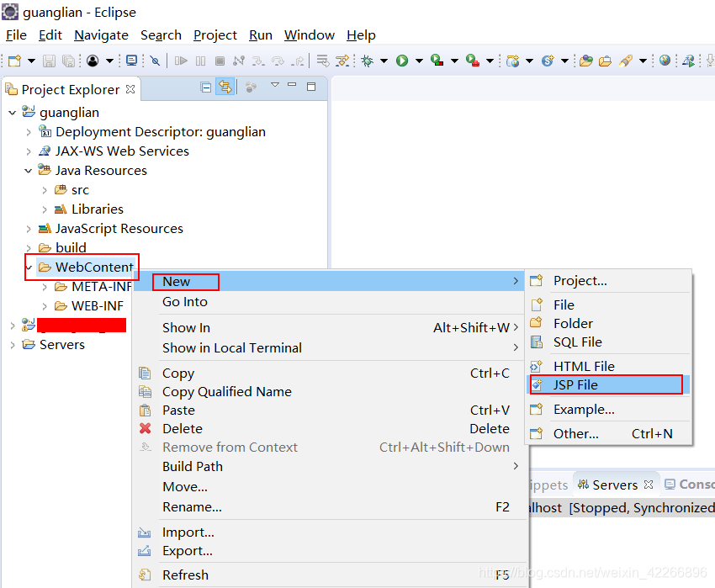This screenshot has height=588, width=715.
Task: Open the Navigate menu
Action: 101,35
